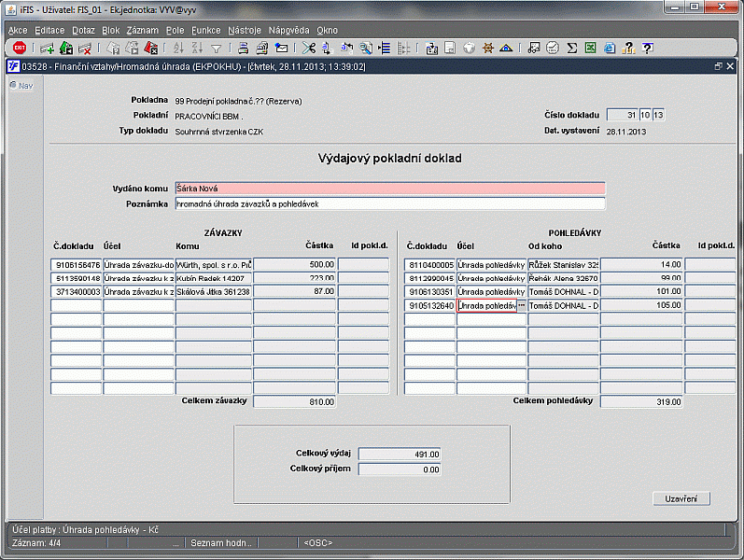Click the sort ascending A-Z icon
The height and width of the screenshot is (560, 744).
(x=178, y=48)
